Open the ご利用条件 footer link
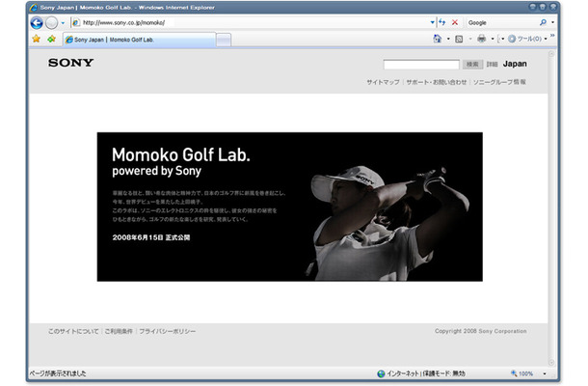Image resolution: width=588 pixels, height=386 pixels. point(119,331)
